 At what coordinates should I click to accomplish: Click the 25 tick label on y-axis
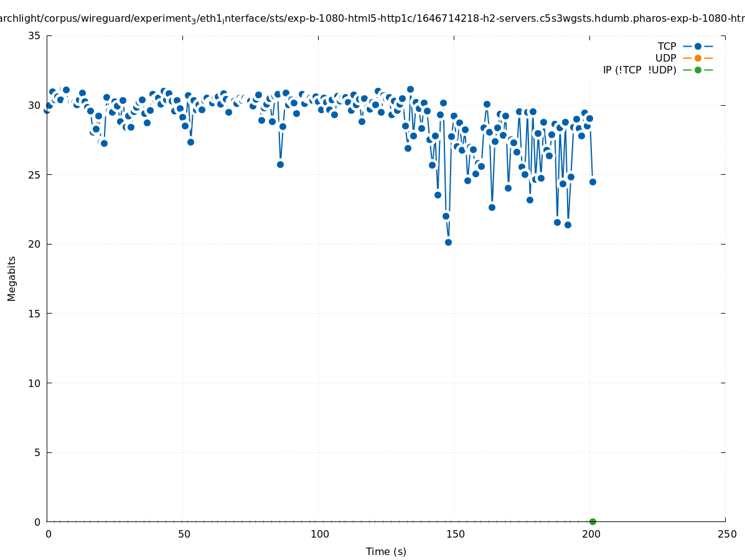pyautogui.click(x=34, y=175)
